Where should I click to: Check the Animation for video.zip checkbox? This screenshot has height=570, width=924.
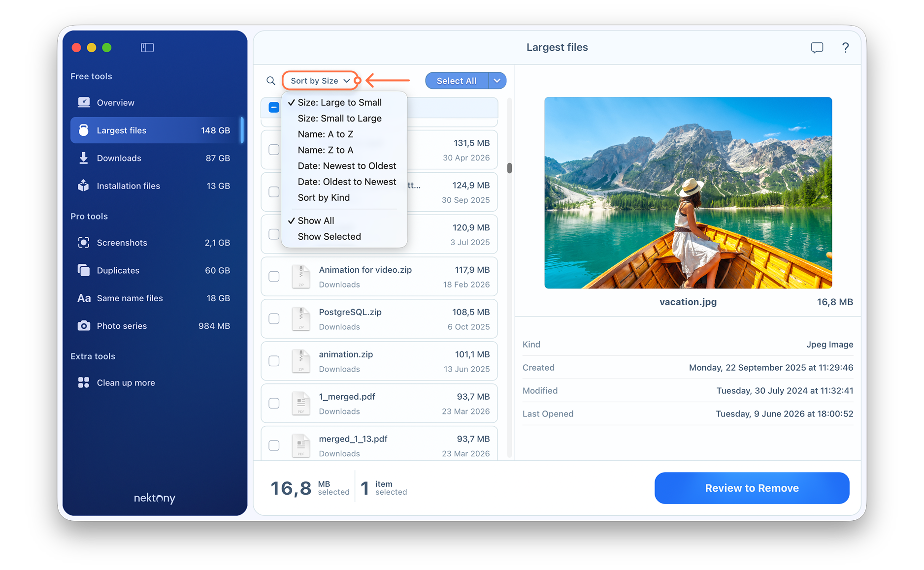[274, 277]
